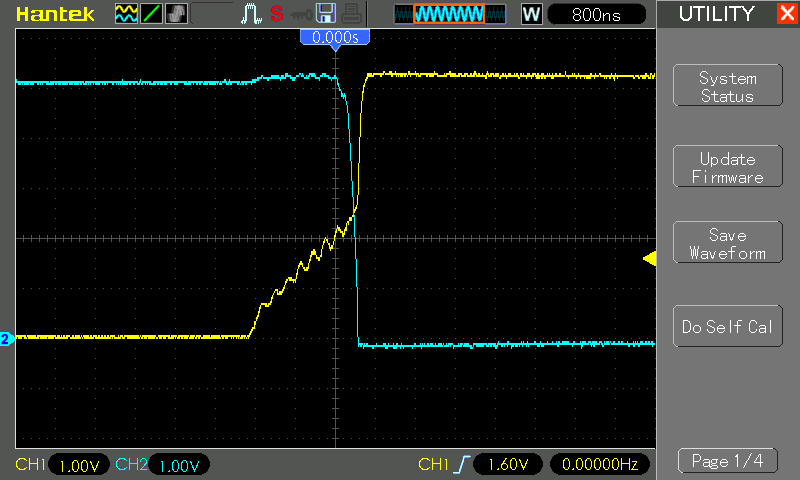This screenshot has width=800, height=480.
Task: Click the green diagonal line icon
Action: (x=152, y=14)
